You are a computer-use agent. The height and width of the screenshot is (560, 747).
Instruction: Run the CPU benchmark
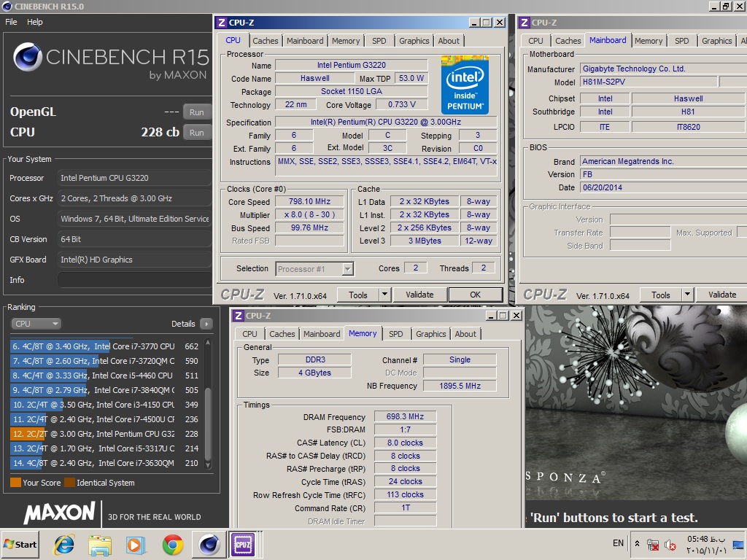click(197, 133)
